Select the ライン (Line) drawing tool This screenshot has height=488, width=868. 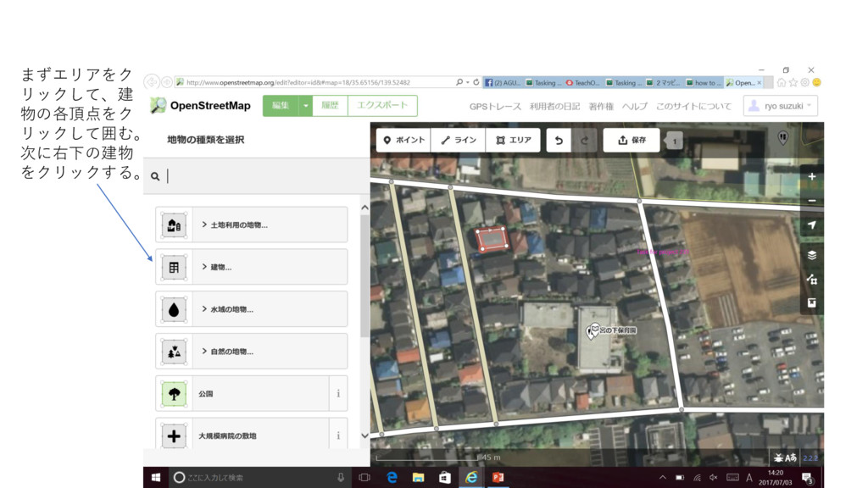click(x=458, y=140)
